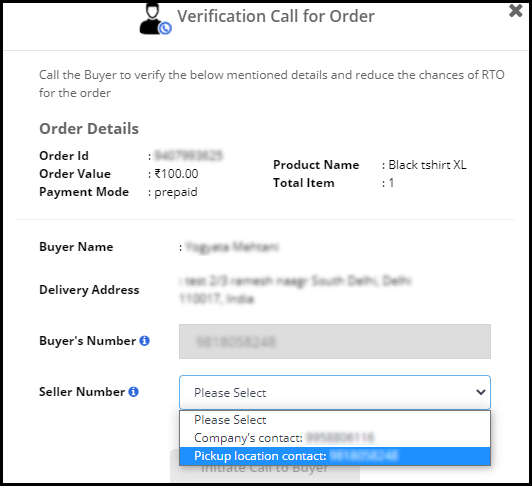
Task: Click the blurred Buyer Name value
Action: [232, 247]
